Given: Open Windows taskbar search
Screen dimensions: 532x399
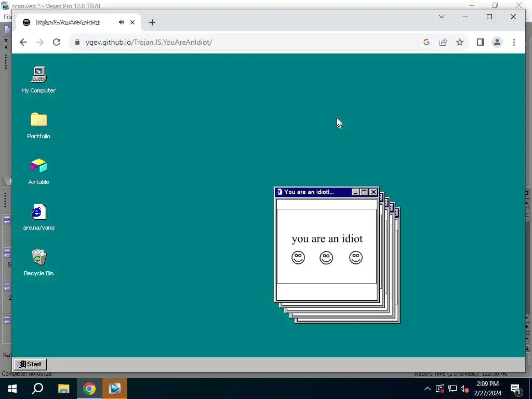Looking at the screenshot, I should click(37, 389).
